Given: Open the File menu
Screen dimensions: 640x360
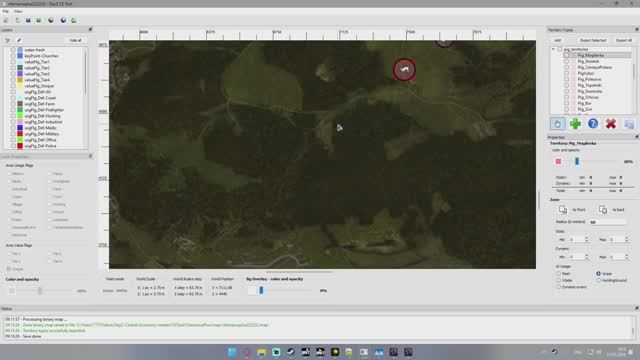Looking at the screenshot, I should [5, 11].
